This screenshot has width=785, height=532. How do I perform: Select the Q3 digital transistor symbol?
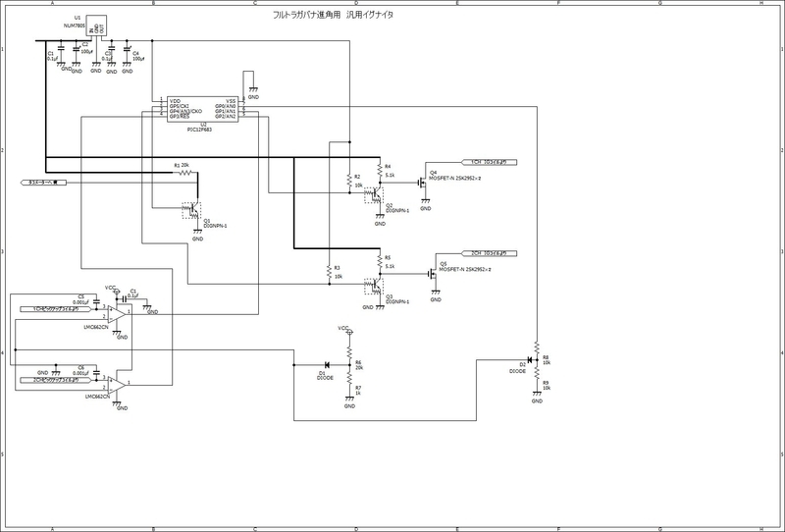pyautogui.click(x=374, y=286)
